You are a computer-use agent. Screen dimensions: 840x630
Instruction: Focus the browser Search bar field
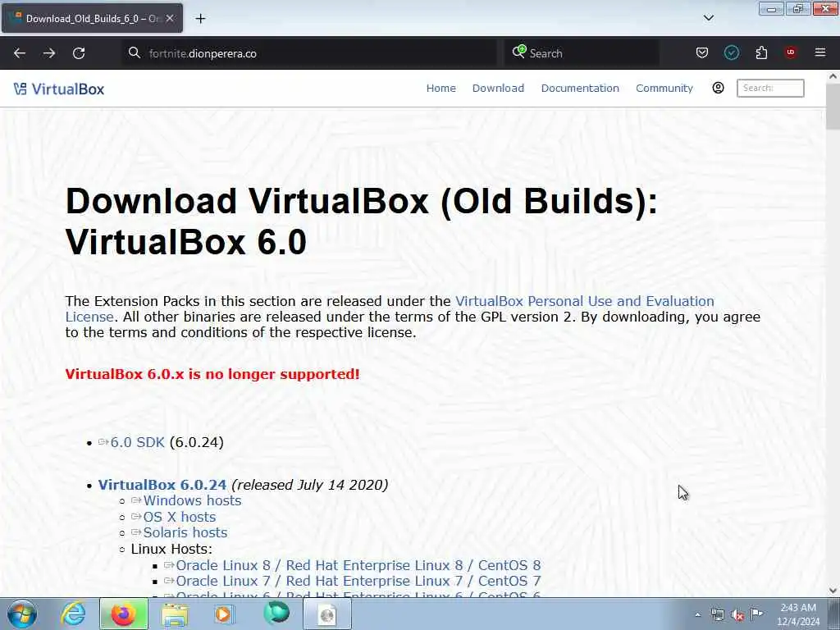tap(582, 53)
